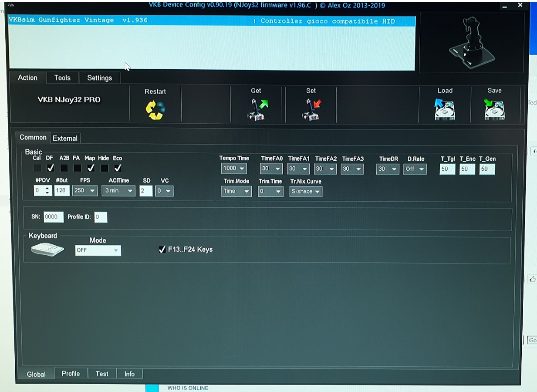
Task: Open the TimeFA0 dropdown
Action: click(271, 169)
